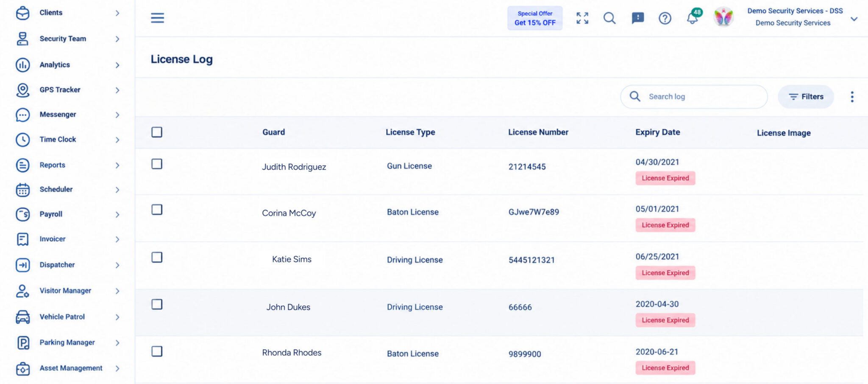
Task: Toggle fullscreen mode icon
Action: pyautogui.click(x=582, y=18)
